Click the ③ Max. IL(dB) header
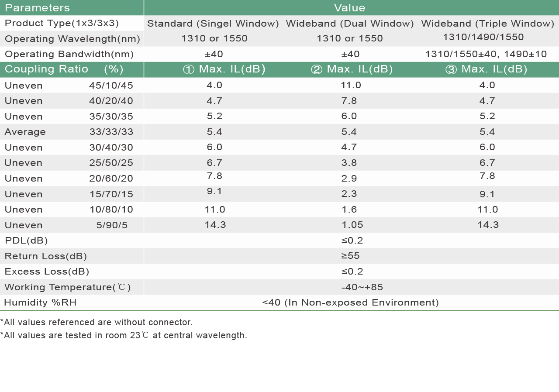This screenshot has width=559, height=392. pyautogui.click(x=486, y=69)
